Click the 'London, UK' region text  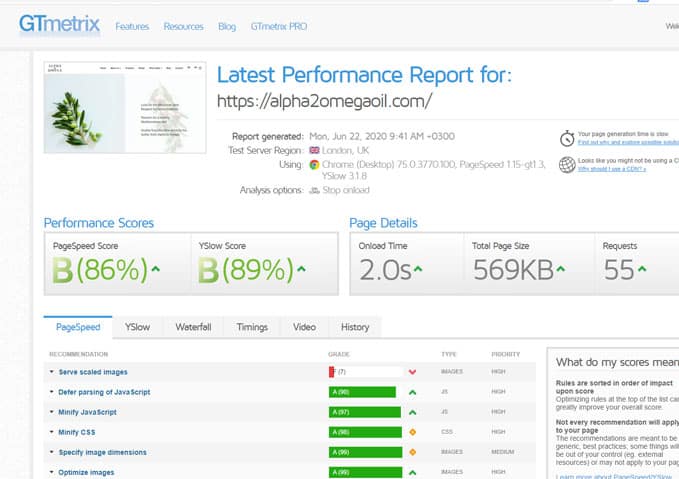(x=346, y=150)
